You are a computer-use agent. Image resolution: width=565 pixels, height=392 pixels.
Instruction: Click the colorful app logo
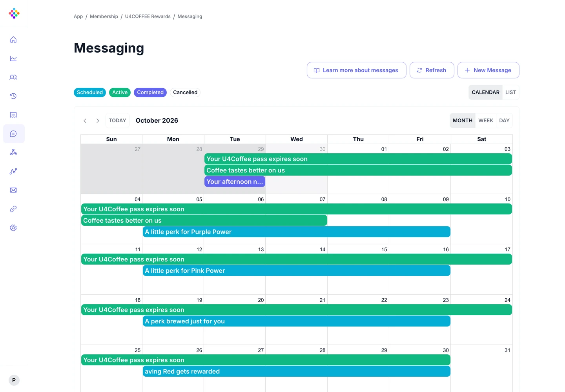14,13
